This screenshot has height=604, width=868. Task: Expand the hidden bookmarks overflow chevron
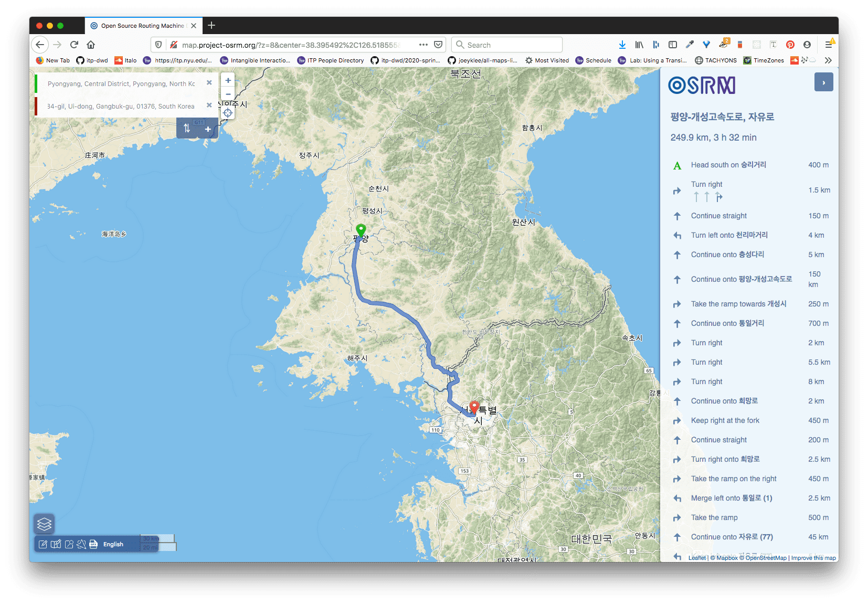828,60
